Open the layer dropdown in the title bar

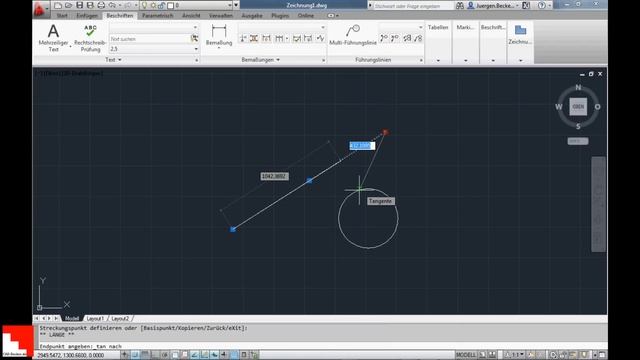click(x=230, y=5)
